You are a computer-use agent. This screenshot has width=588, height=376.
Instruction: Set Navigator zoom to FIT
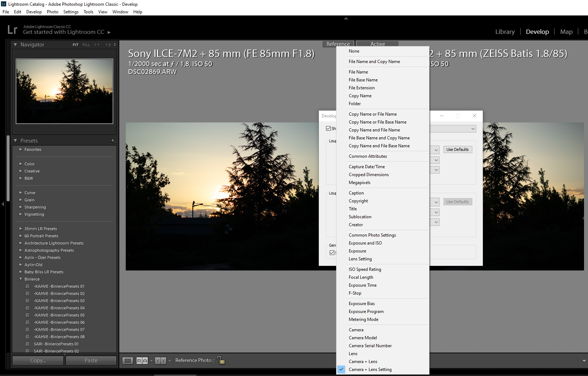pyautogui.click(x=75, y=45)
